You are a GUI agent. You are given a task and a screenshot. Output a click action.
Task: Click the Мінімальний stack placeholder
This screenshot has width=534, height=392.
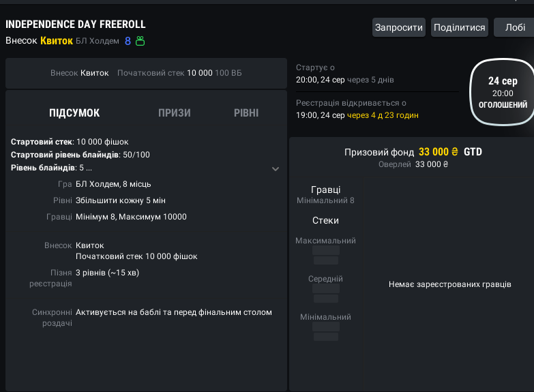(326, 331)
